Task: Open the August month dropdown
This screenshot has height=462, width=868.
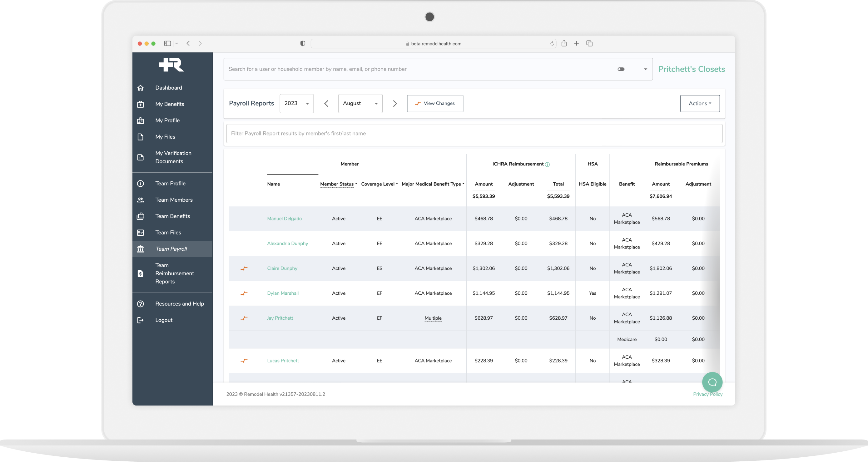Action: point(360,103)
